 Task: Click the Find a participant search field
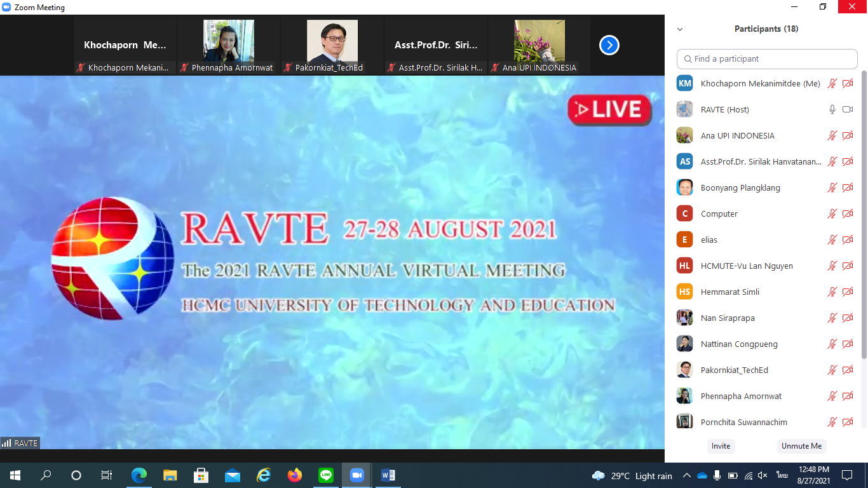(767, 58)
